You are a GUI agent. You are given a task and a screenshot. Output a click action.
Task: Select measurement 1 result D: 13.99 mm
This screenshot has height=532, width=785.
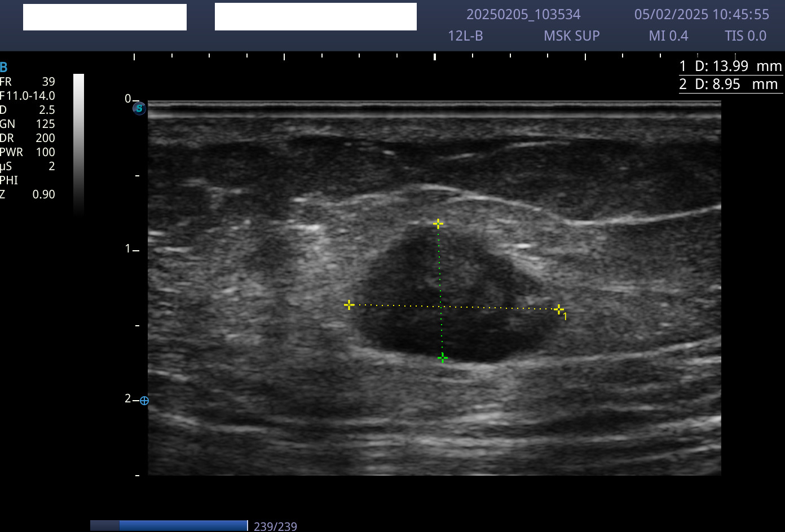tap(730, 66)
